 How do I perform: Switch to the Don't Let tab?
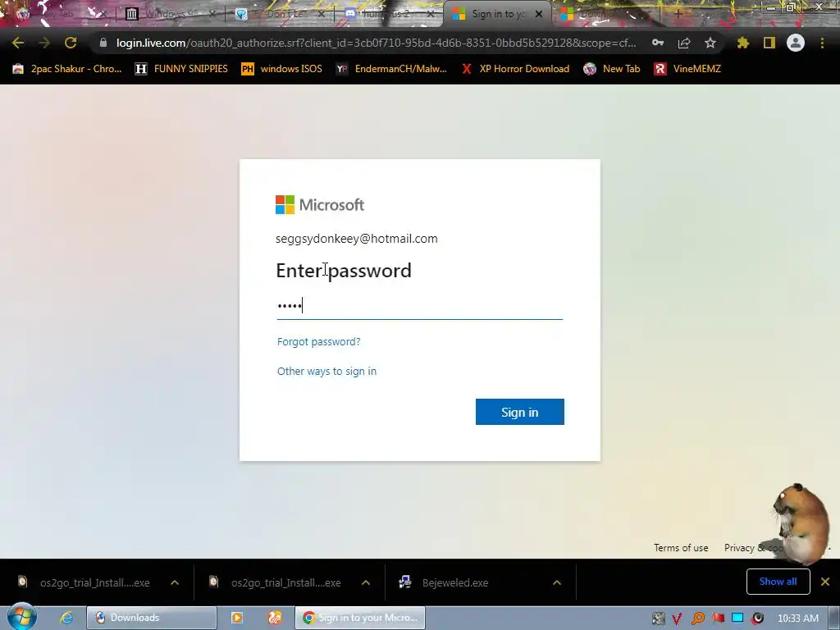pyautogui.click(x=281, y=14)
